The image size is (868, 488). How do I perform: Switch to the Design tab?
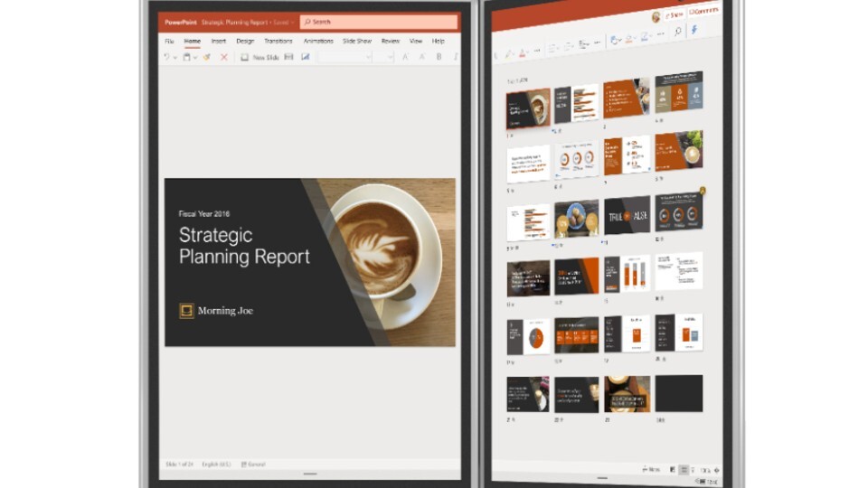[x=245, y=41]
